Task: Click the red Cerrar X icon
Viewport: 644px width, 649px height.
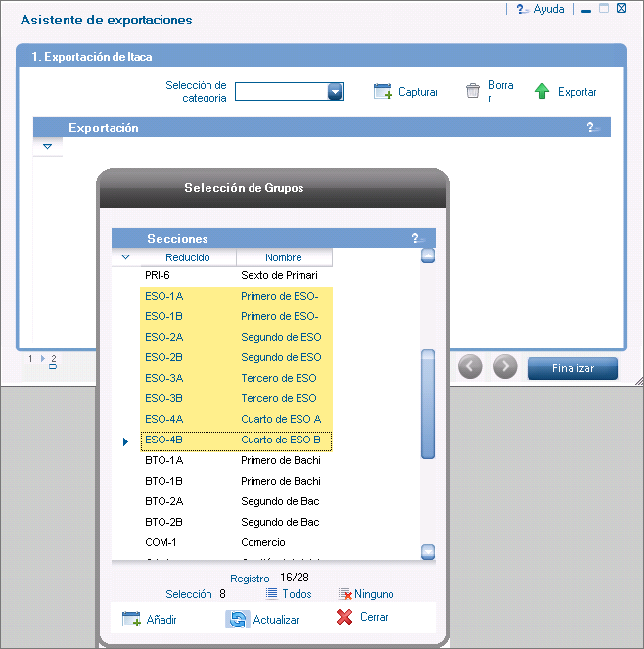Action: (344, 617)
